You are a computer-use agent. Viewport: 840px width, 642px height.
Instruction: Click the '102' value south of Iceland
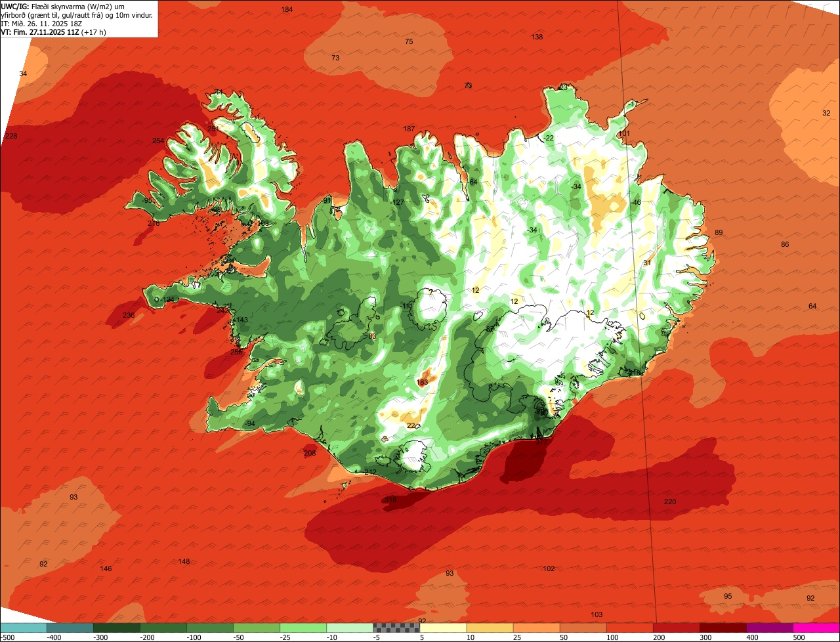549,568
